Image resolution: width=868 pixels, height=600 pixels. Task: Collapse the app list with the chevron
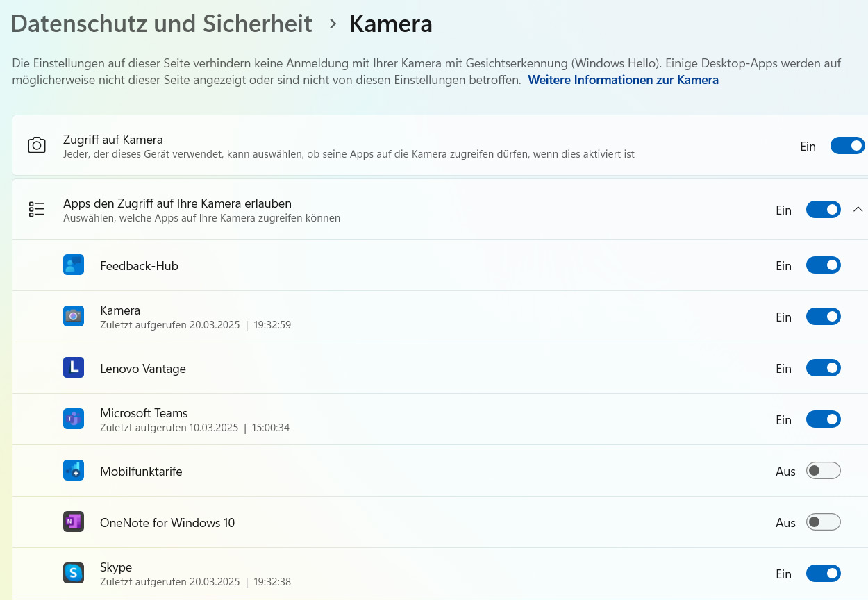tap(858, 209)
